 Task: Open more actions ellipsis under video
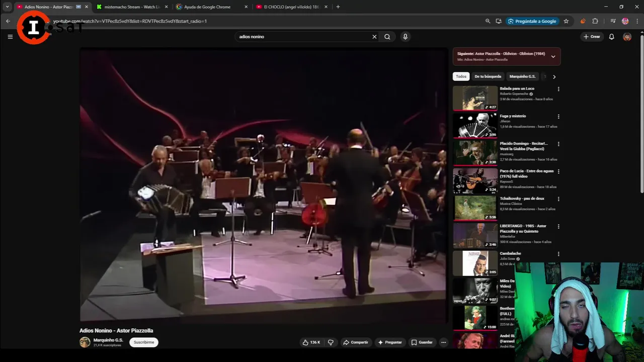click(443, 342)
